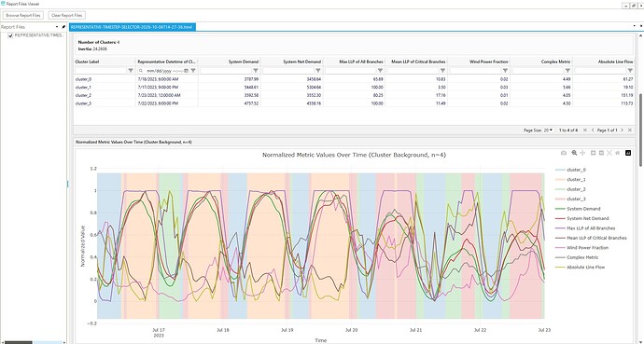Screen dimensions: 644x344
Task: Toggle cluster_1 legend entry
Action: [570, 180]
